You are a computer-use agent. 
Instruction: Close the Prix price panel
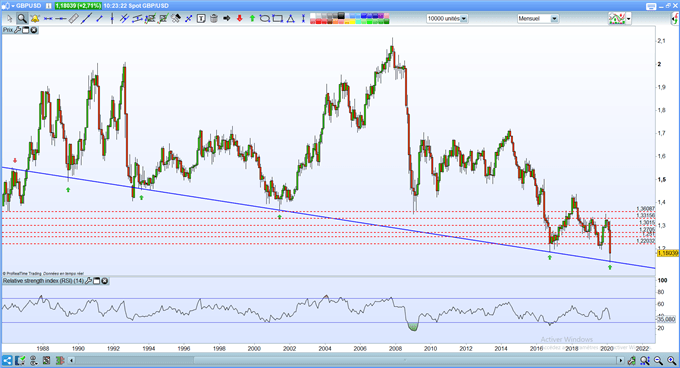coord(33,30)
